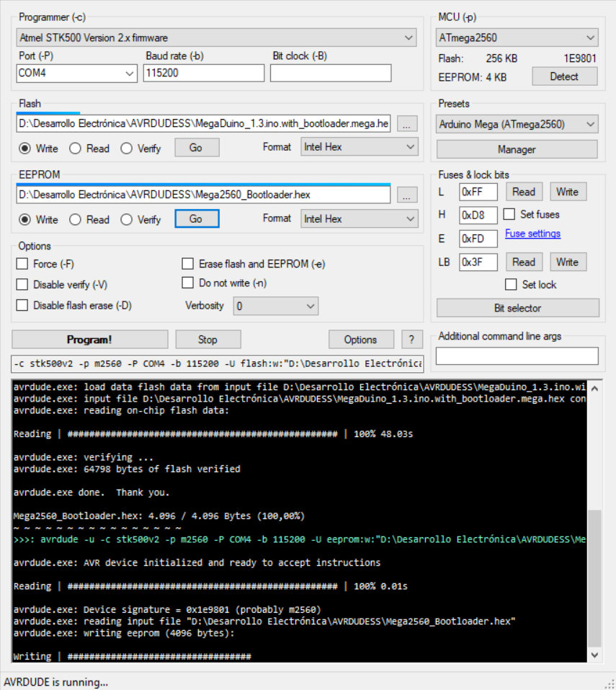Select the EEPROM Verify radio button

(127, 220)
